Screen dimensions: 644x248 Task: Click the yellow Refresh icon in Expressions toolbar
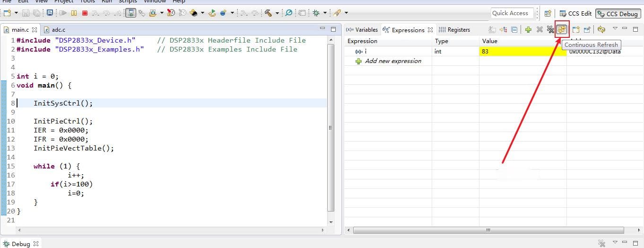pyautogui.click(x=601, y=29)
